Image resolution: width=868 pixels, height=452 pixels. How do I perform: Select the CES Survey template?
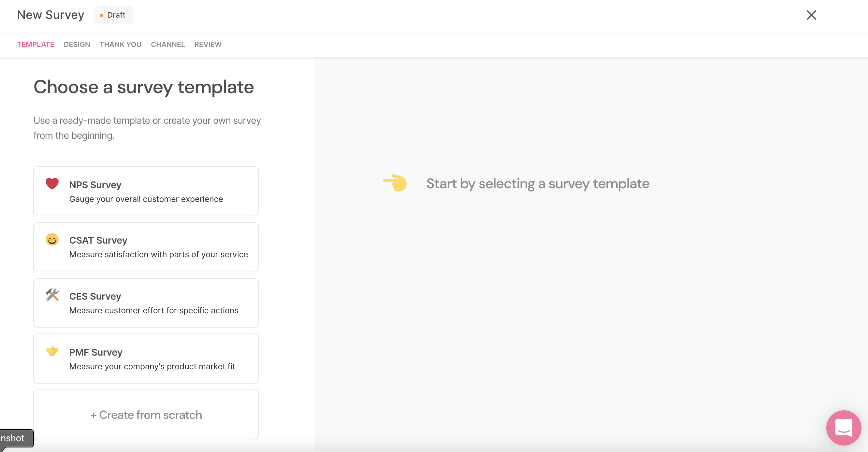pos(146,302)
